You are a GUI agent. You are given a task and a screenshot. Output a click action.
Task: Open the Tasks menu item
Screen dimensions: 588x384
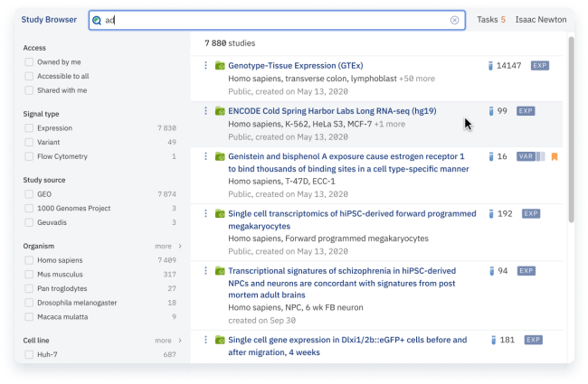(x=491, y=20)
